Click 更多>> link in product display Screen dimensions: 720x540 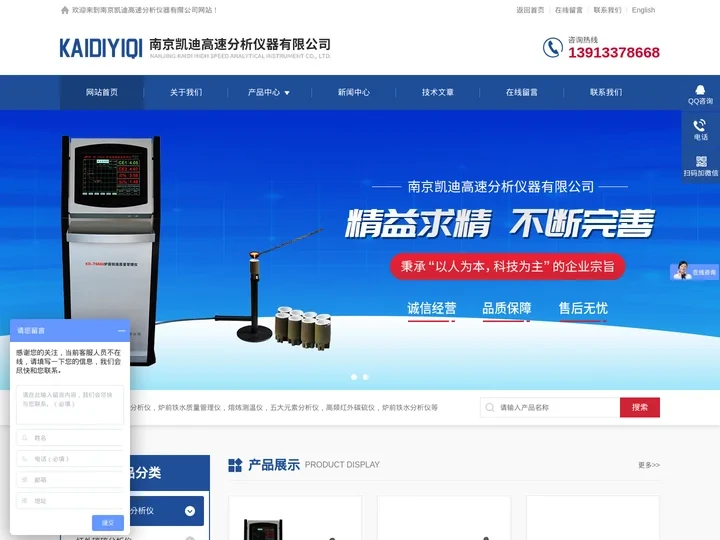[x=649, y=465]
